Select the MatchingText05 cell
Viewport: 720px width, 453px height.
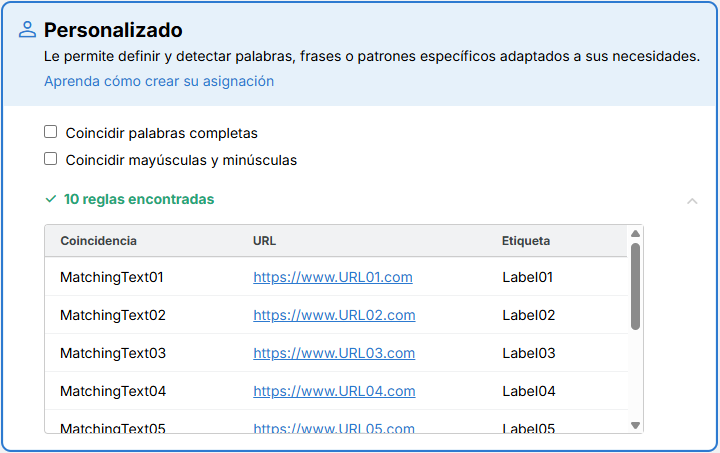click(112, 428)
